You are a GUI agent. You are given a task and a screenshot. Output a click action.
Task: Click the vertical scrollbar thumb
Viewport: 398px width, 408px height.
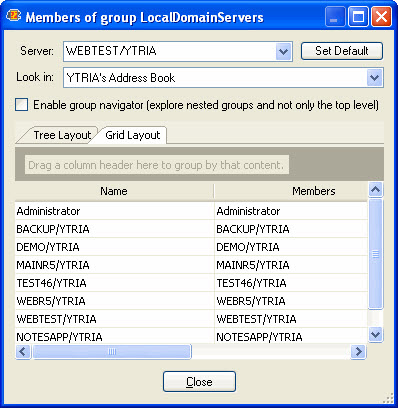[x=376, y=254]
